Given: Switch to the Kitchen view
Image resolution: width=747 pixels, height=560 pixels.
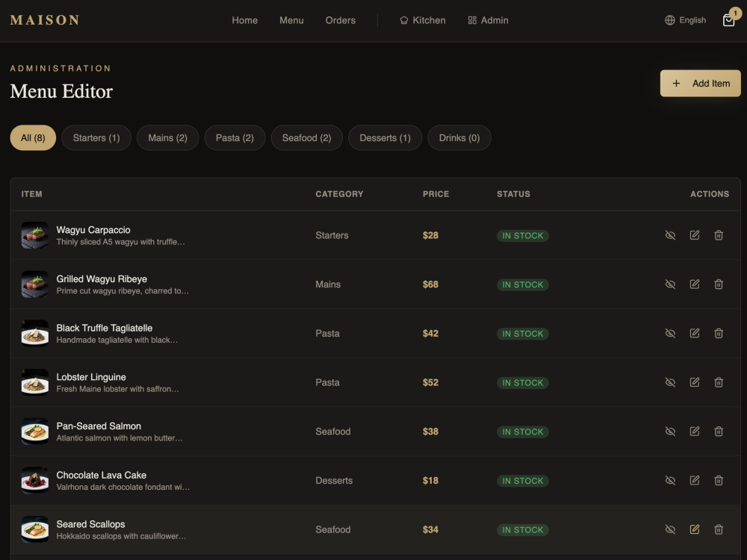Looking at the screenshot, I should click(423, 20).
